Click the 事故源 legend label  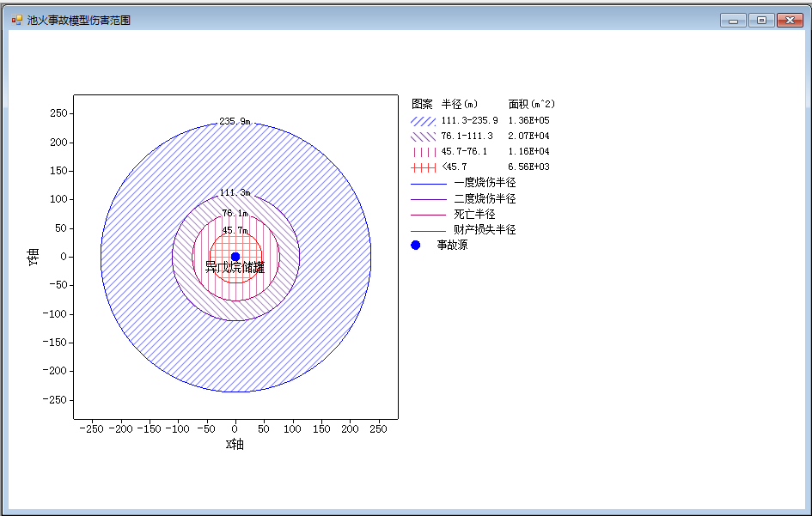tap(452, 246)
